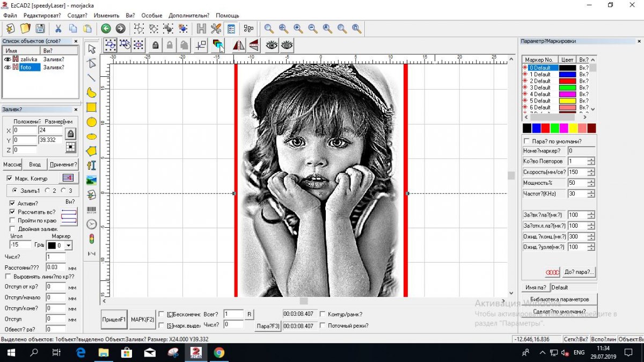Open the Помощь menu
This screenshot has height=362, width=644.
228,16
